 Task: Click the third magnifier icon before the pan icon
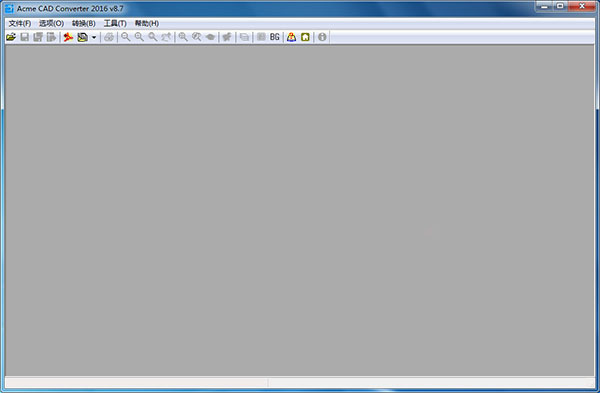pyautogui.click(x=153, y=37)
